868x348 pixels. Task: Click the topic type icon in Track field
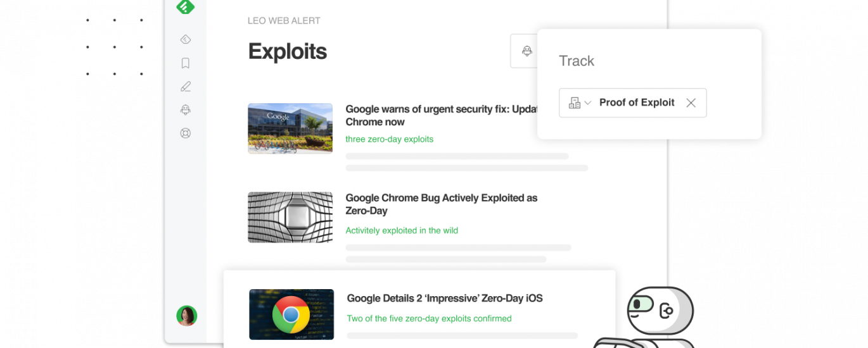click(575, 103)
